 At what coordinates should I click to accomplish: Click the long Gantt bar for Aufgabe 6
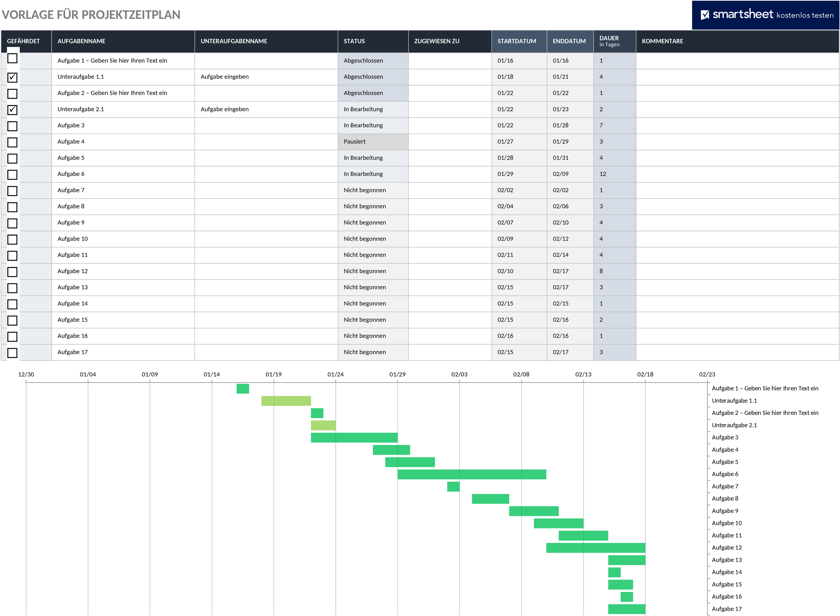(472, 474)
